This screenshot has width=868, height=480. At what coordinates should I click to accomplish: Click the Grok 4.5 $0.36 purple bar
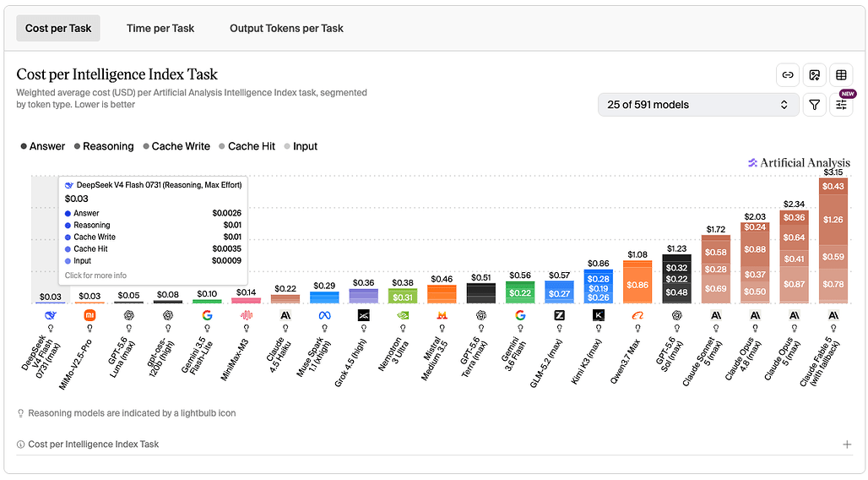click(x=364, y=296)
